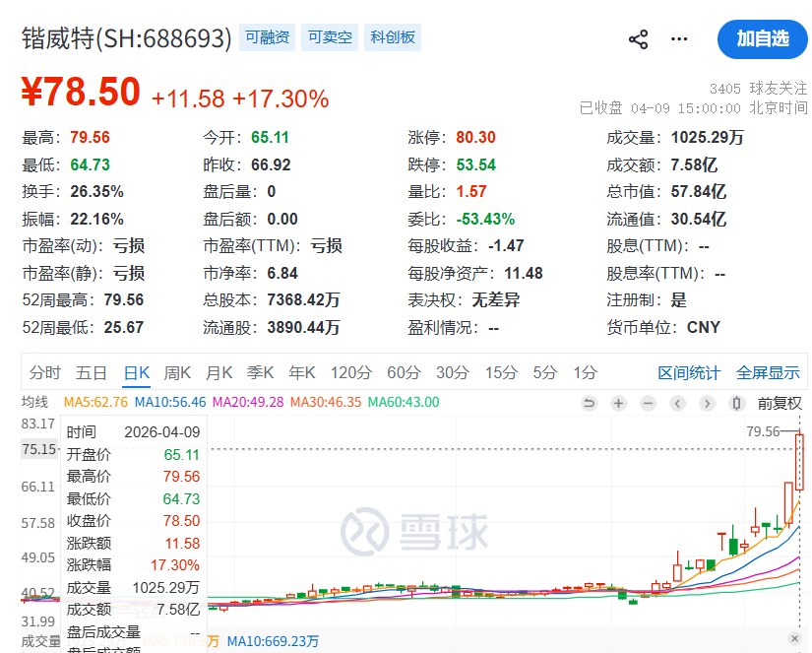Click the 可卖空 tag

click(x=330, y=37)
